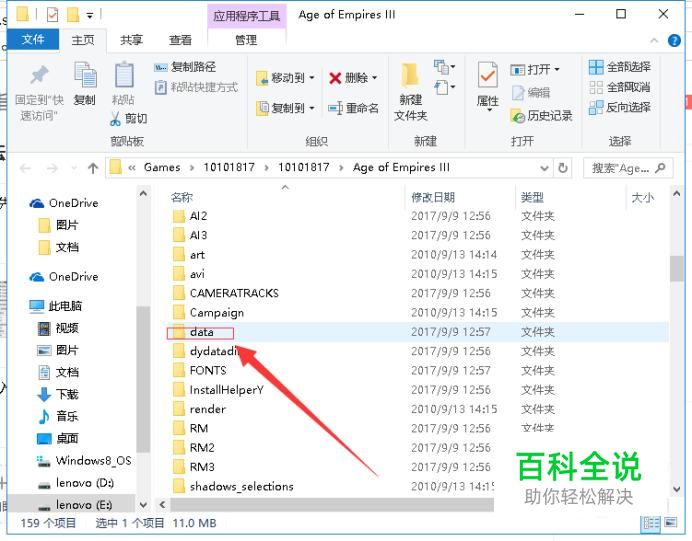This screenshot has width=692, height=541.
Task: Open the New item dropdown icon
Action: point(444,67)
